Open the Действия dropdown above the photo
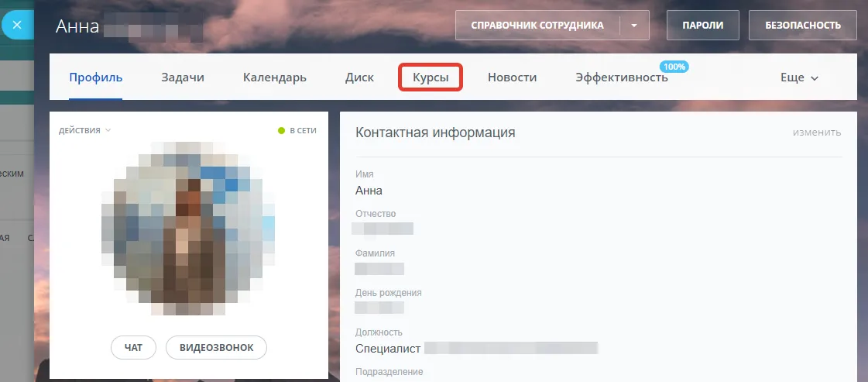Image resolution: width=868 pixels, height=382 pixels. (x=84, y=130)
